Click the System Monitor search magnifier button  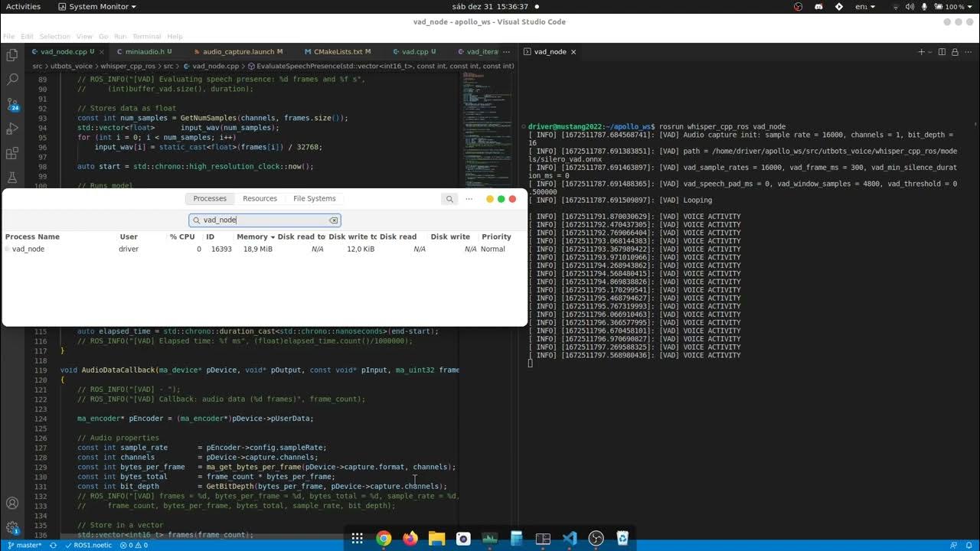tap(449, 199)
